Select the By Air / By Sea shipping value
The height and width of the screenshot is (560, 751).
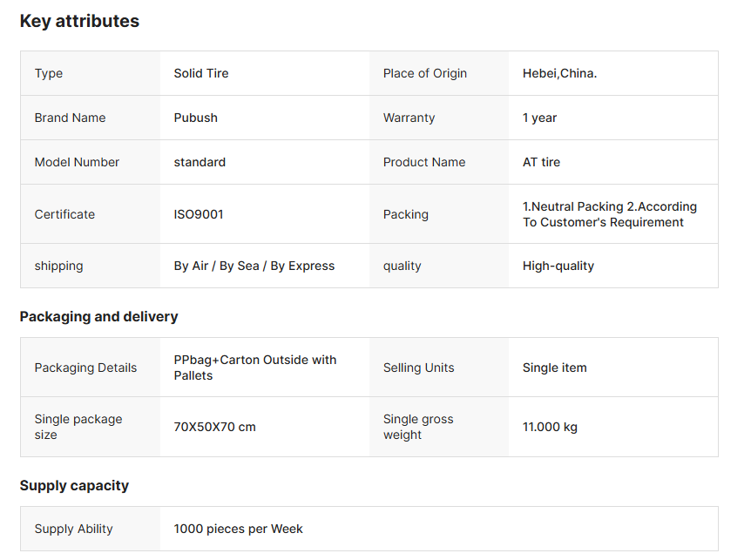coord(254,266)
